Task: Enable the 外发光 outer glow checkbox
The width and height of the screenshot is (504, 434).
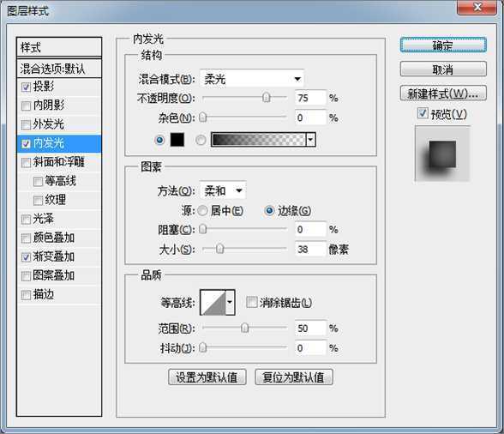Action: [x=26, y=124]
